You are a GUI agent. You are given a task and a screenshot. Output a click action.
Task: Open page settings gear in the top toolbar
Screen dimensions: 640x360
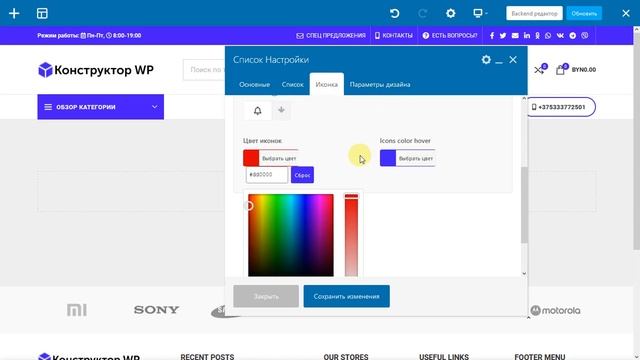(x=450, y=13)
